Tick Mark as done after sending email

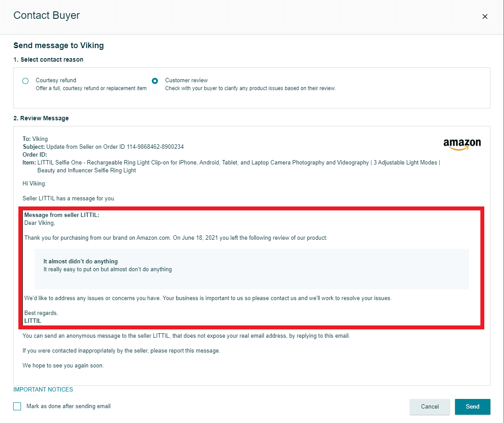[17, 406]
